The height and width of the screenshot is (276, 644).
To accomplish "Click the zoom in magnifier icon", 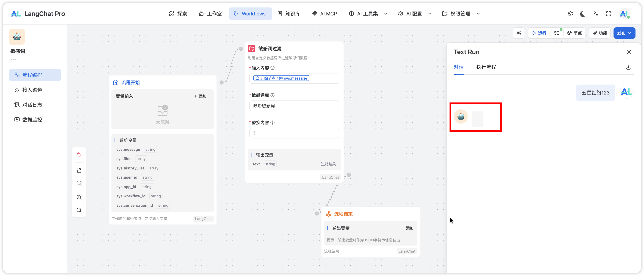I will click(79, 197).
